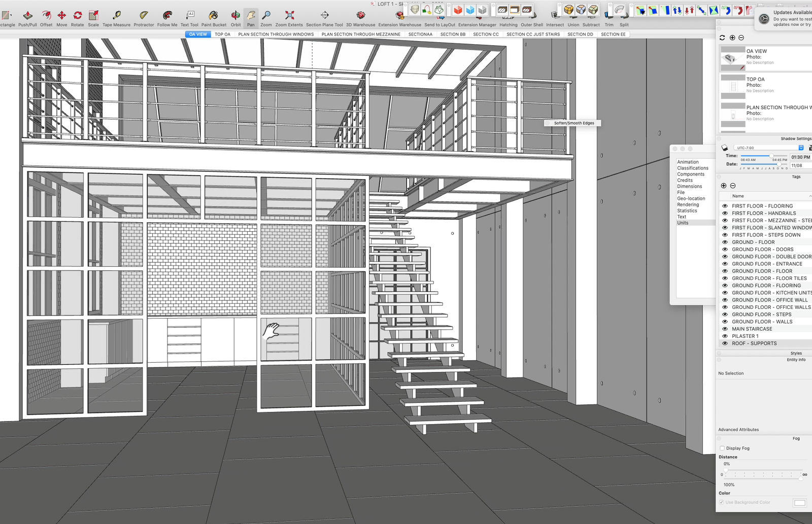Click the 01:30 PM time field
The height and width of the screenshot is (524, 812).
800,157
